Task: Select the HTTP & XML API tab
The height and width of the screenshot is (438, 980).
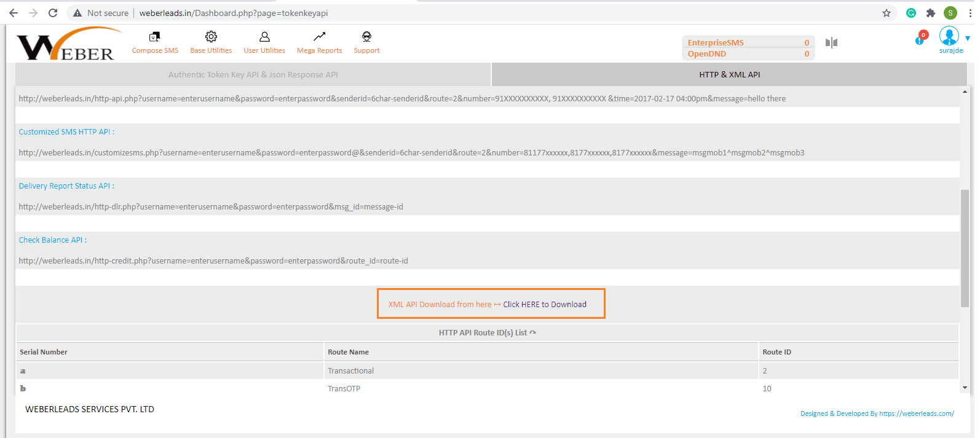Action: tap(729, 74)
